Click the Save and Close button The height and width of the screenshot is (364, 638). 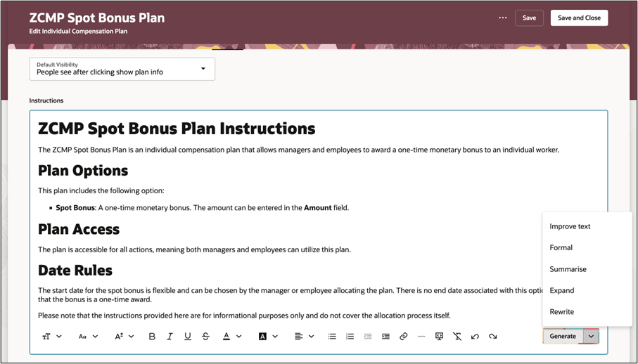[579, 18]
